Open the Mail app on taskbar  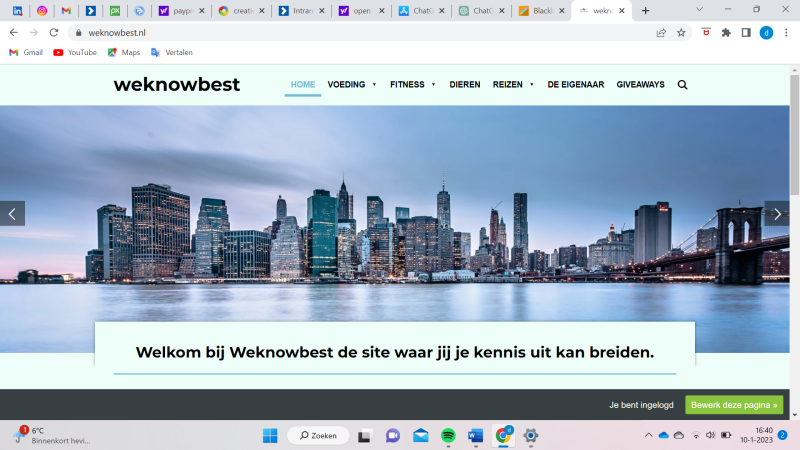coord(421,436)
